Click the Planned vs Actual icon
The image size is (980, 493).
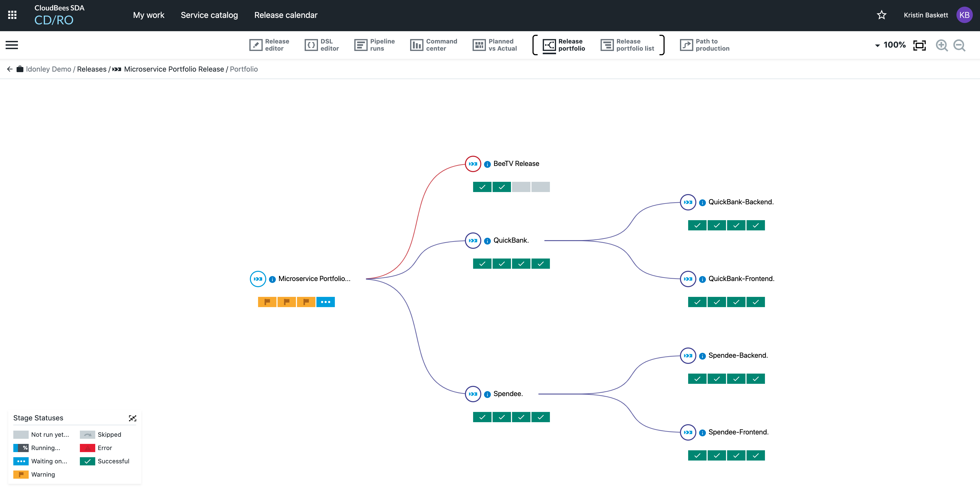coord(480,45)
